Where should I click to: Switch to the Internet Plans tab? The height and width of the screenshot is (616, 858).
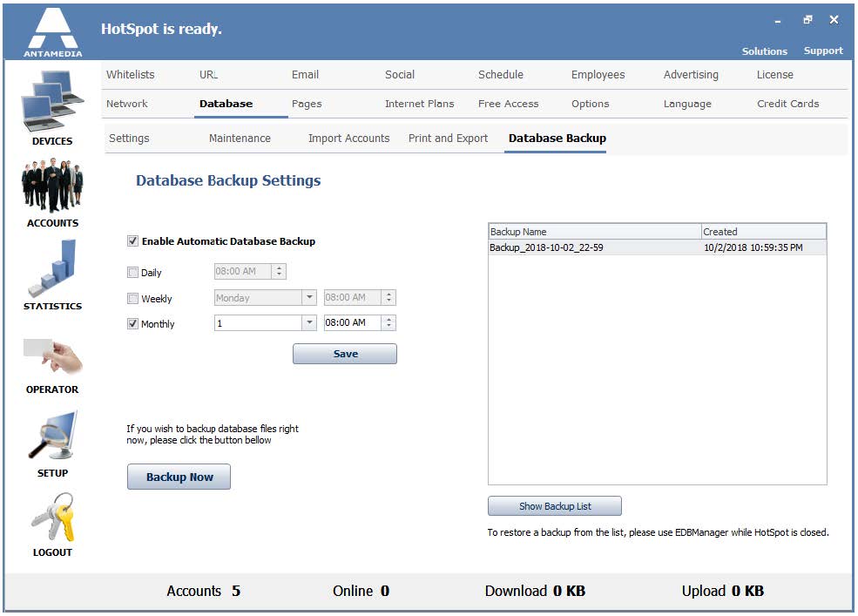pyautogui.click(x=419, y=104)
